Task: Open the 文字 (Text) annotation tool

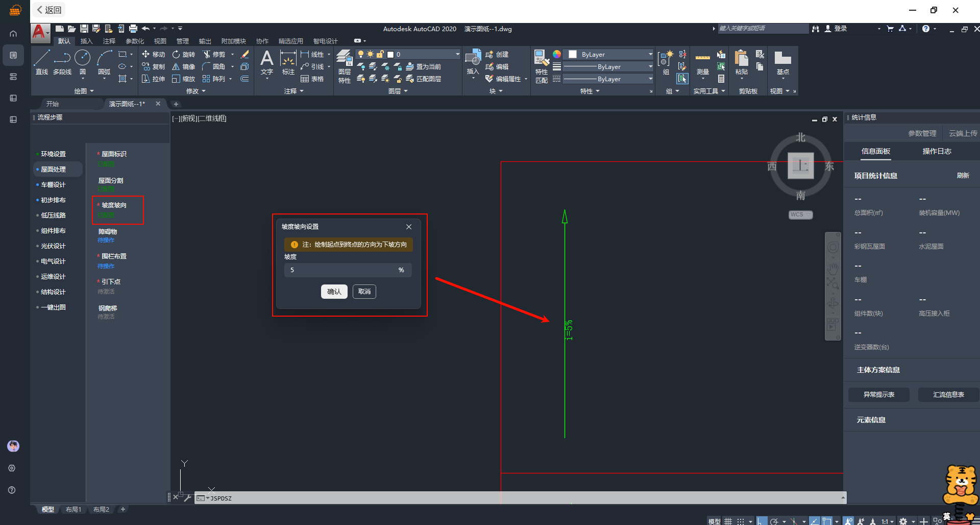Action: [x=266, y=62]
